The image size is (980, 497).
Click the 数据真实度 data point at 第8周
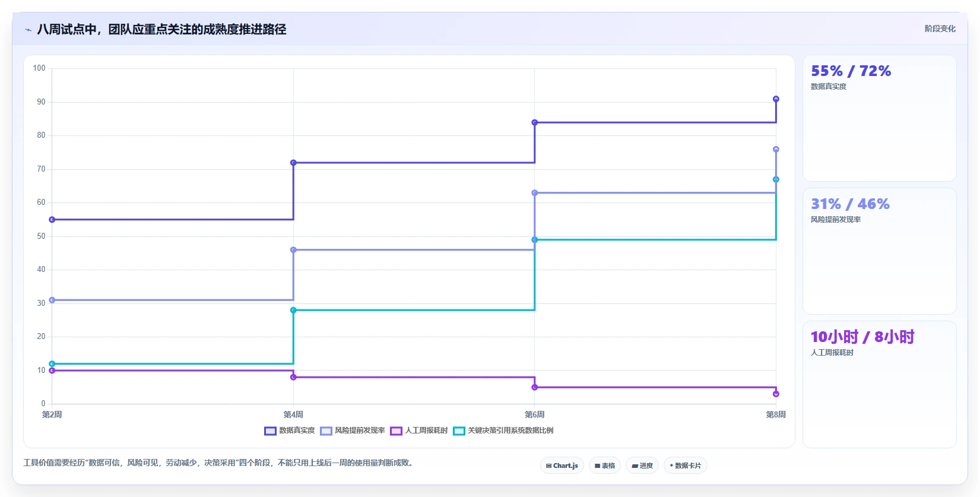click(x=776, y=99)
